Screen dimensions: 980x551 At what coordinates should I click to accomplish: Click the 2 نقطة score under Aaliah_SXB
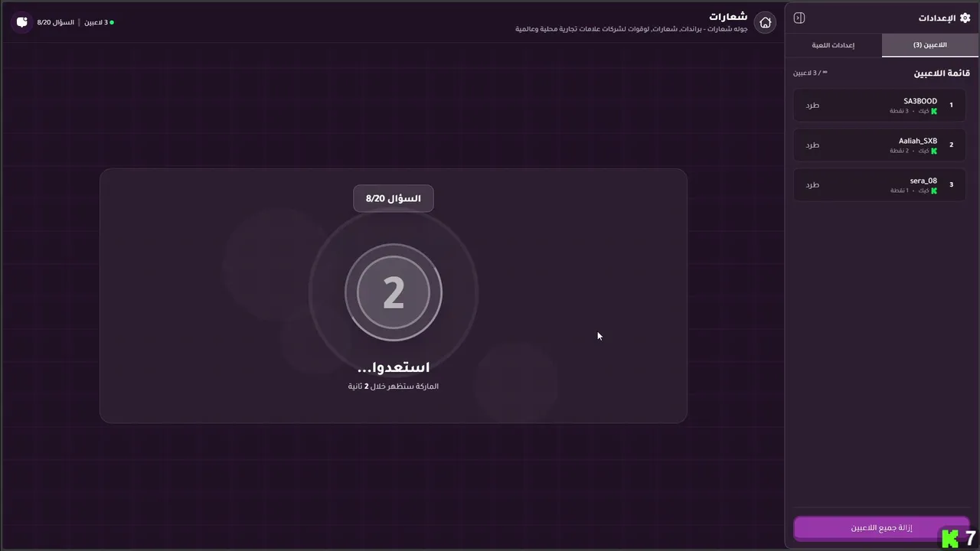pos(899,151)
